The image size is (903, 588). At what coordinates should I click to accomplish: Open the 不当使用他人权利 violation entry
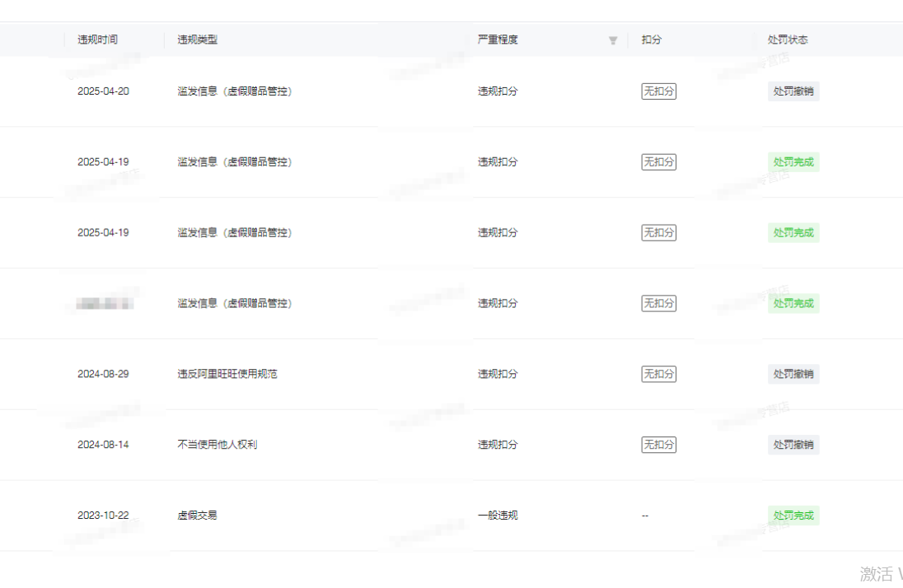coord(218,445)
